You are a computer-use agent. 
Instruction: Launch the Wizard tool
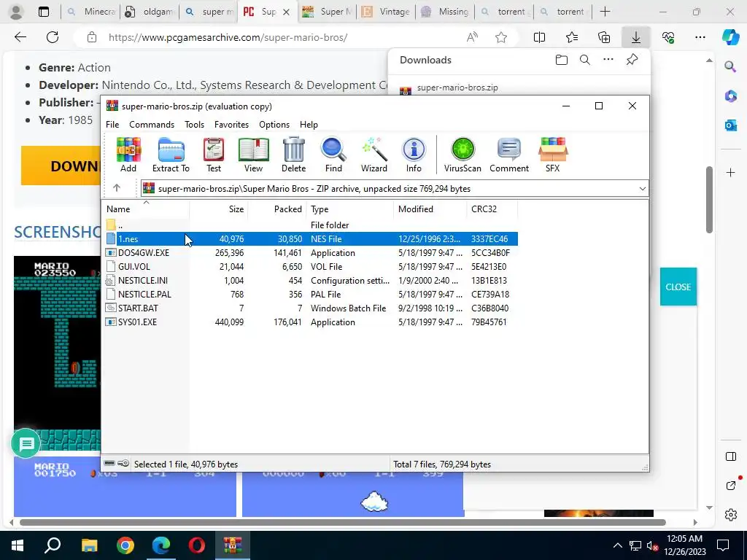[374, 155]
